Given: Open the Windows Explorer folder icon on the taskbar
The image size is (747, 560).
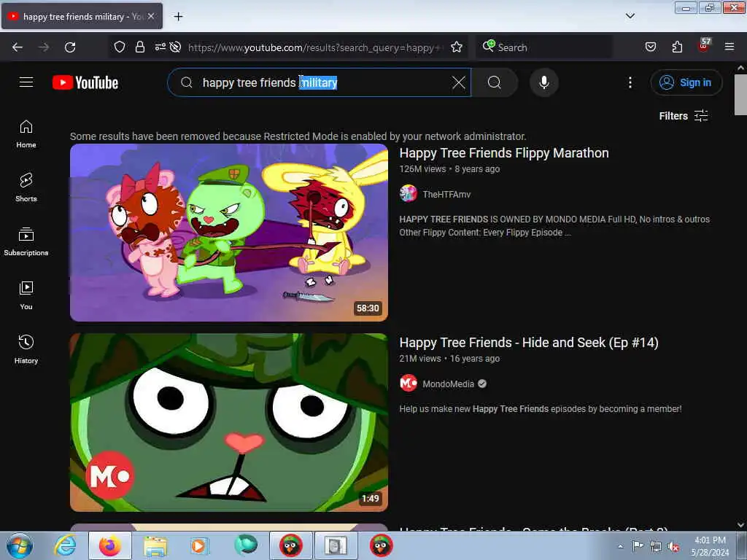Looking at the screenshot, I should pos(155,546).
